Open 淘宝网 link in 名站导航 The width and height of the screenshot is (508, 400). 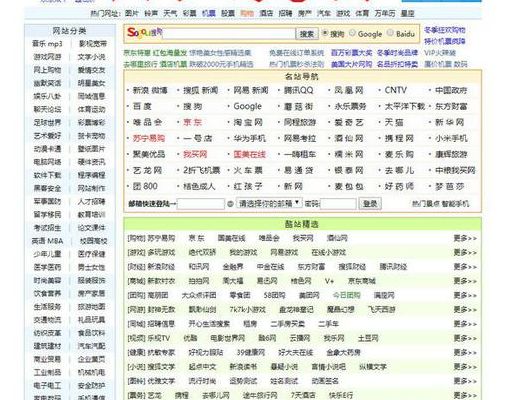(248, 122)
